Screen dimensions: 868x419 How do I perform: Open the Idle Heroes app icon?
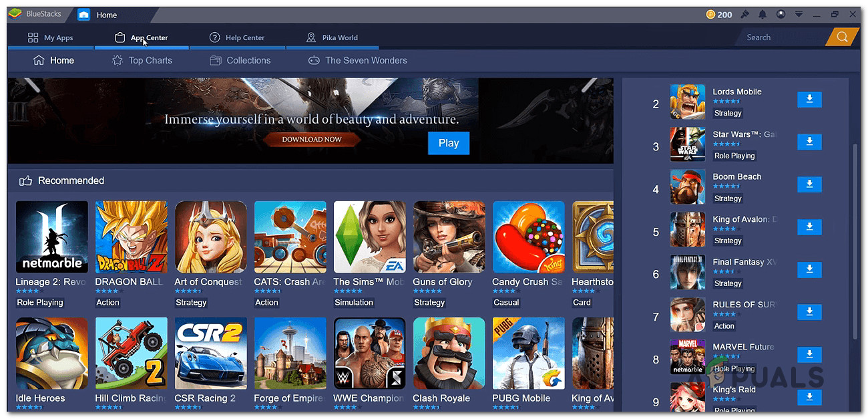52,354
